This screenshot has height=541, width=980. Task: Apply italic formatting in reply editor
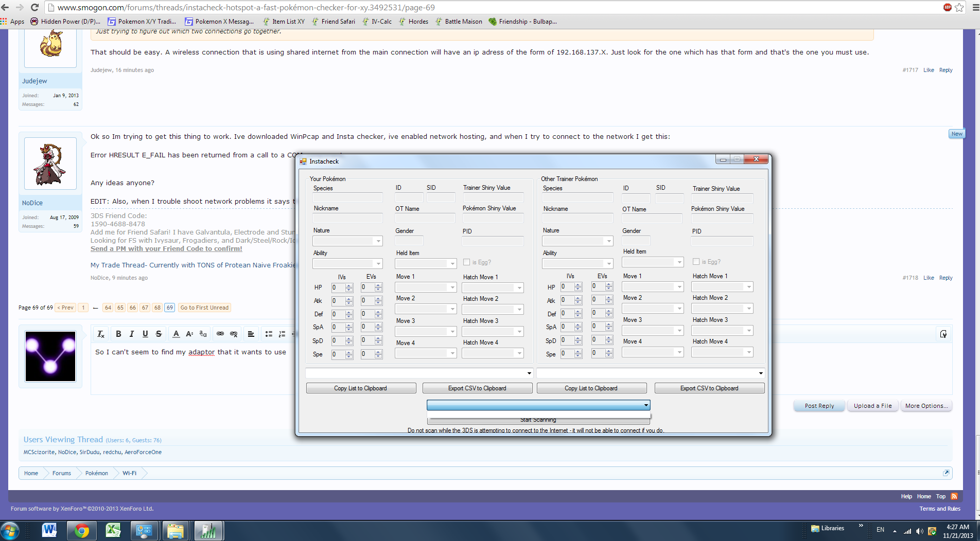click(x=132, y=334)
